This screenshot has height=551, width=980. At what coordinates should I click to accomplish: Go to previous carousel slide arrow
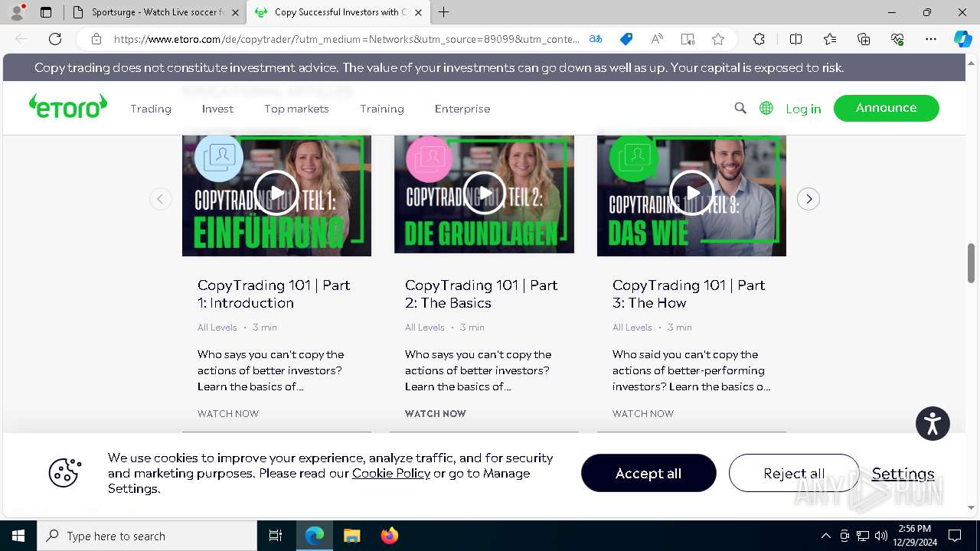(160, 199)
